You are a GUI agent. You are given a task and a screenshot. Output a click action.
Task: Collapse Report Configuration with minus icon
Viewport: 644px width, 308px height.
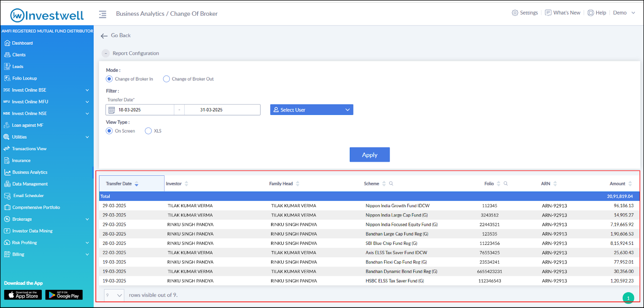point(106,53)
